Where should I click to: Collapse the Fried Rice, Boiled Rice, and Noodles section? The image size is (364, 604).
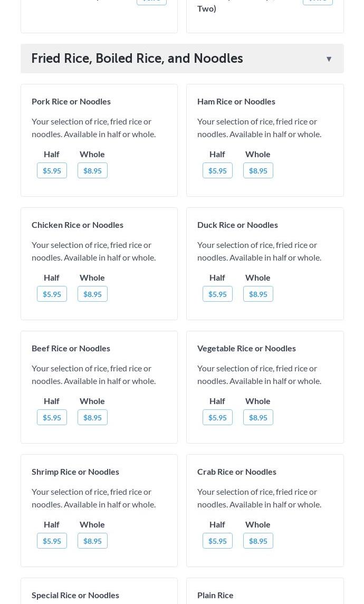[329, 59]
